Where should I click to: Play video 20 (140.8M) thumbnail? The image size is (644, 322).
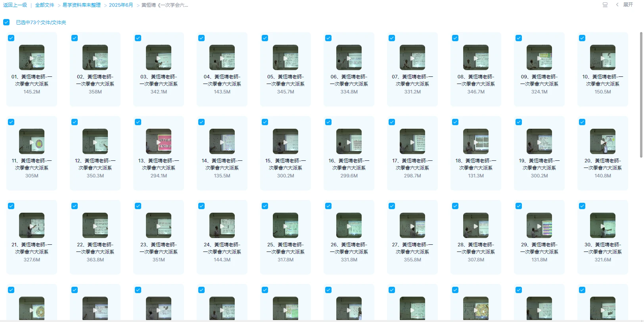603,141
